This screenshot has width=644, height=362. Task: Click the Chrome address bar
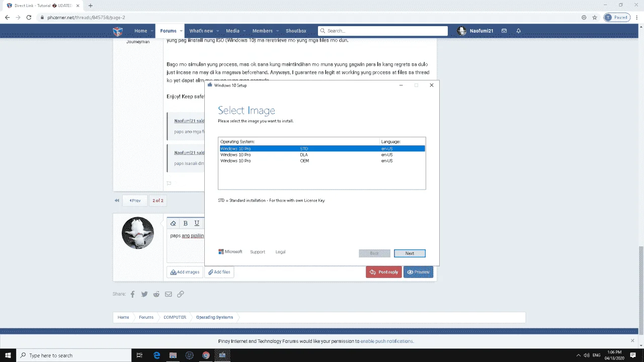point(309,17)
